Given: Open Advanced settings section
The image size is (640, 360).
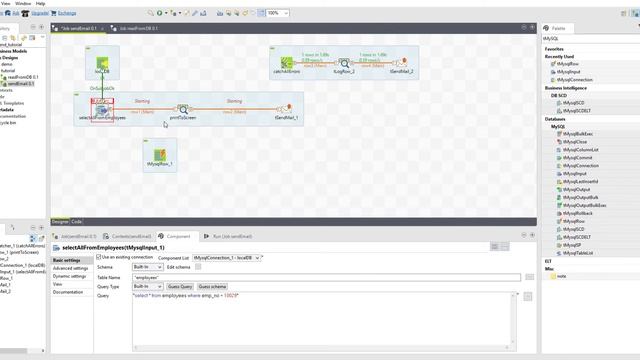Looking at the screenshot, I should tap(70, 268).
